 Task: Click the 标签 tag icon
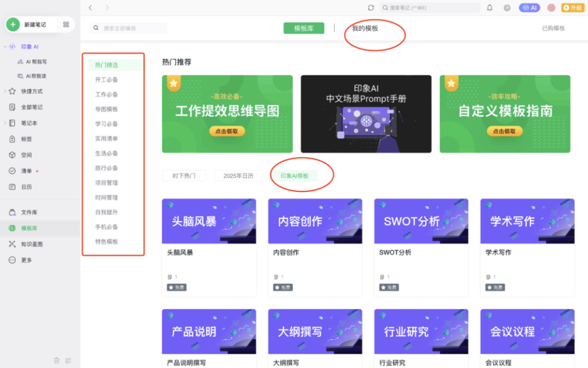click(12, 139)
